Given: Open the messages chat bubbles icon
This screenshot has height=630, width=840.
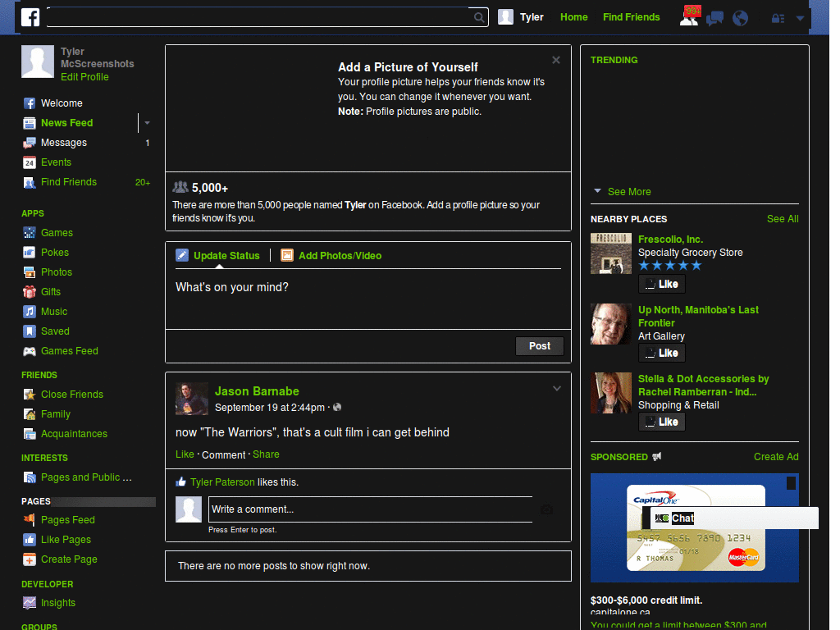Looking at the screenshot, I should point(714,18).
